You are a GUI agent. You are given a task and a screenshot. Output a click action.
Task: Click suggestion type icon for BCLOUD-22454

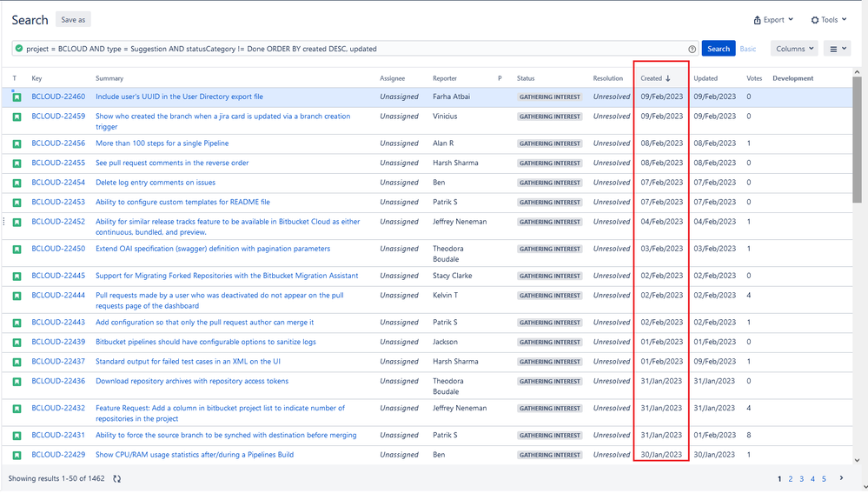click(x=17, y=183)
